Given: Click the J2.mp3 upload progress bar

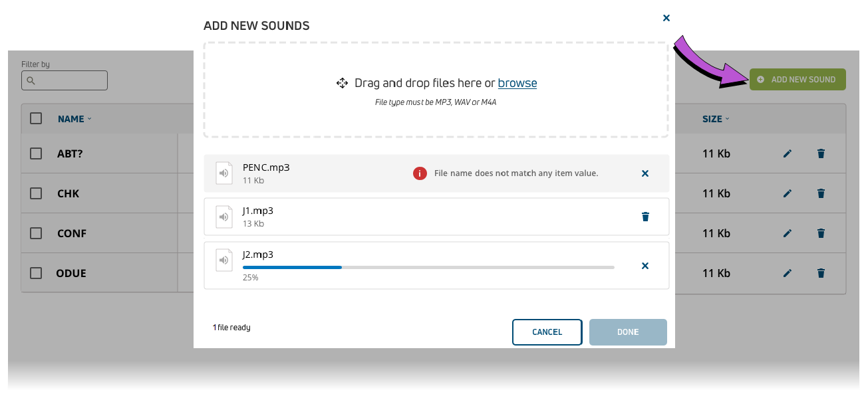Looking at the screenshot, I should click(428, 267).
